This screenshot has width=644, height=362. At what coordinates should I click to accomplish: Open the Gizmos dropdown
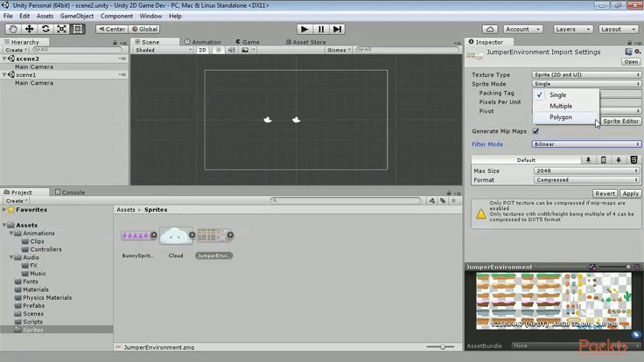click(x=339, y=50)
